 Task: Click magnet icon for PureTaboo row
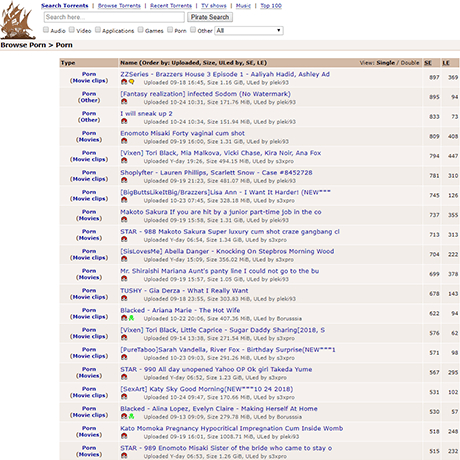click(x=124, y=357)
